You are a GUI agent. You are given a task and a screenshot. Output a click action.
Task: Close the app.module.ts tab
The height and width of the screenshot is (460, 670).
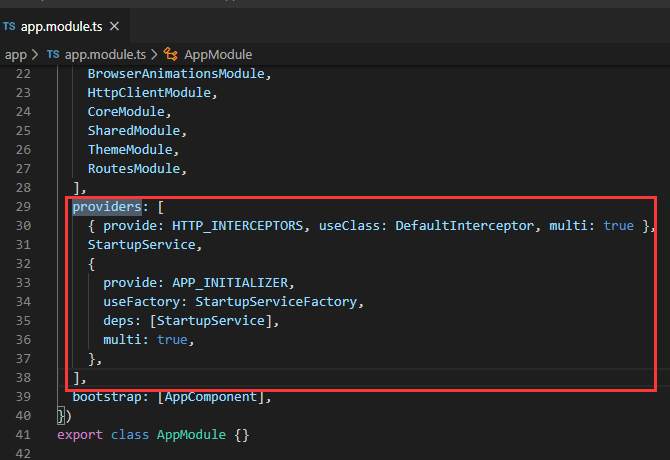pos(114,26)
